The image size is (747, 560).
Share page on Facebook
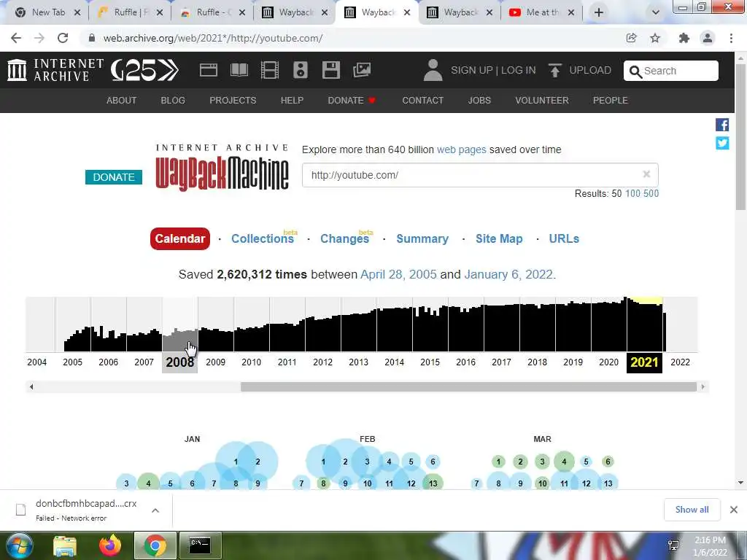[x=722, y=125]
